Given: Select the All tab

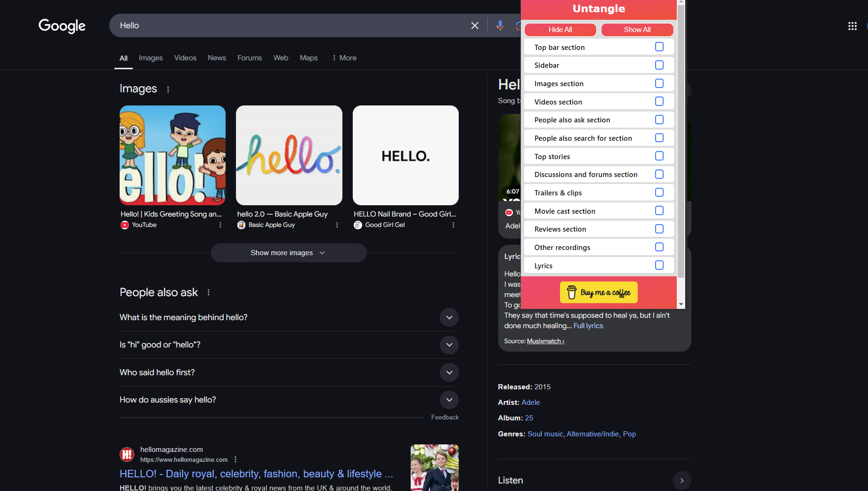Looking at the screenshot, I should point(123,58).
